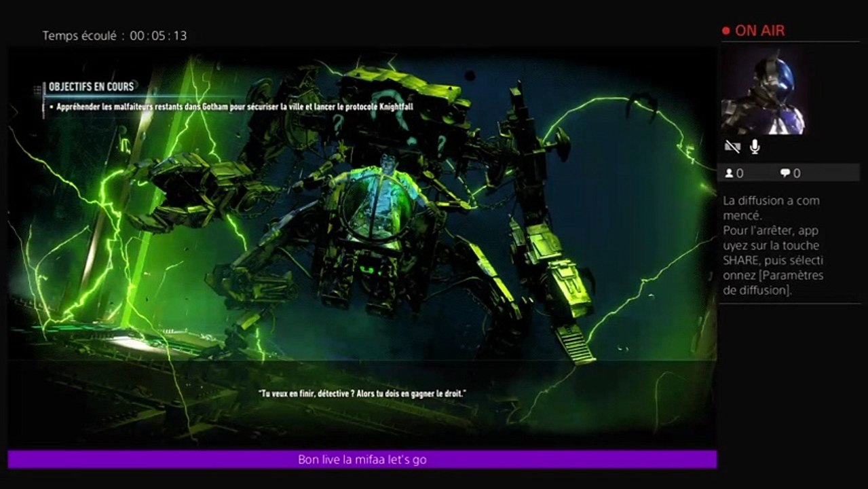The width and height of the screenshot is (868, 489).
Task: Mute the microphone icon
Action: 755,147
